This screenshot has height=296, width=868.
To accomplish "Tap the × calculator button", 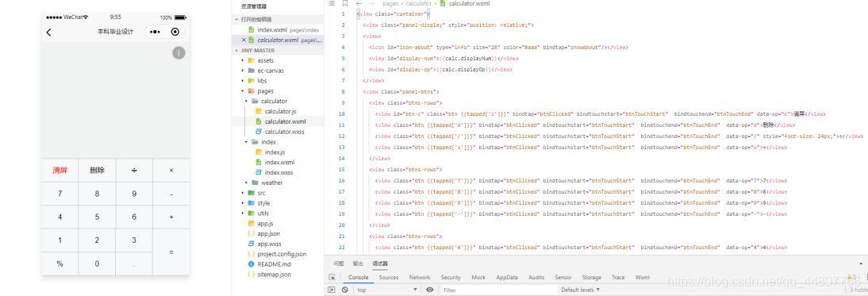I will click(171, 171).
